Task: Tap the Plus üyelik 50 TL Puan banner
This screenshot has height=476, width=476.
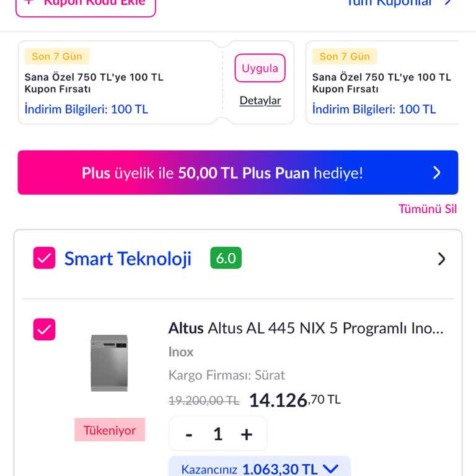Action: click(223, 173)
